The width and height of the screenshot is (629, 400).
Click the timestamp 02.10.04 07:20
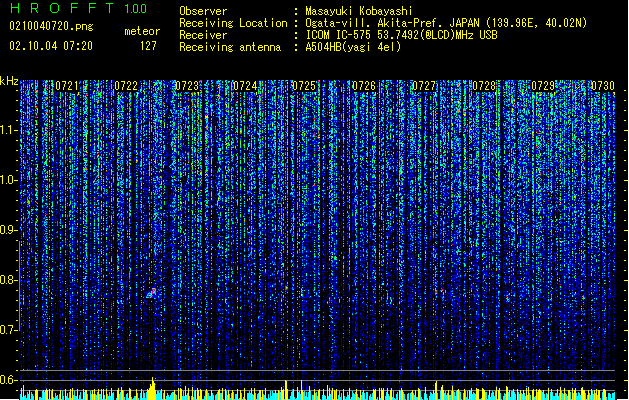click(51, 46)
